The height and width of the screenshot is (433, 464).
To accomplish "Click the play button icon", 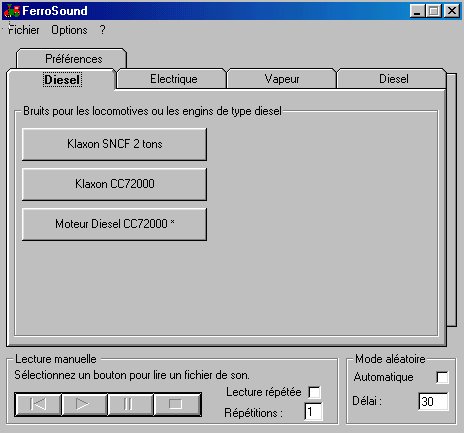I will pos(82,404).
